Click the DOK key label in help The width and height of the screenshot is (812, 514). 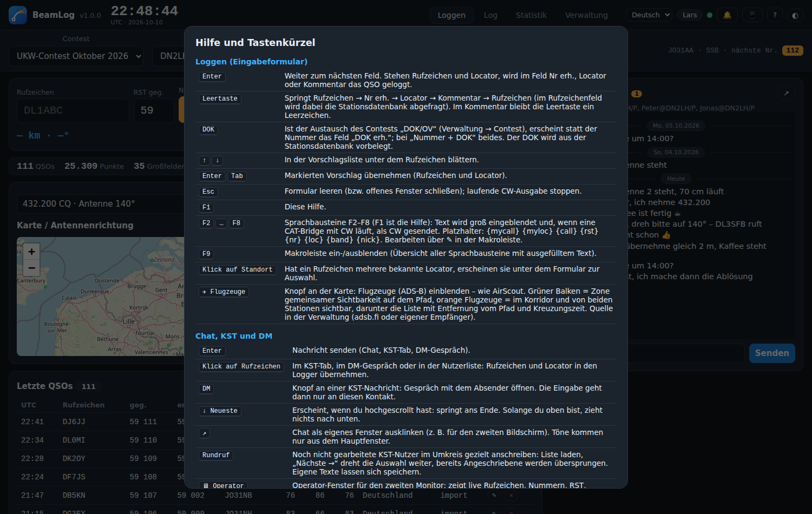click(208, 129)
